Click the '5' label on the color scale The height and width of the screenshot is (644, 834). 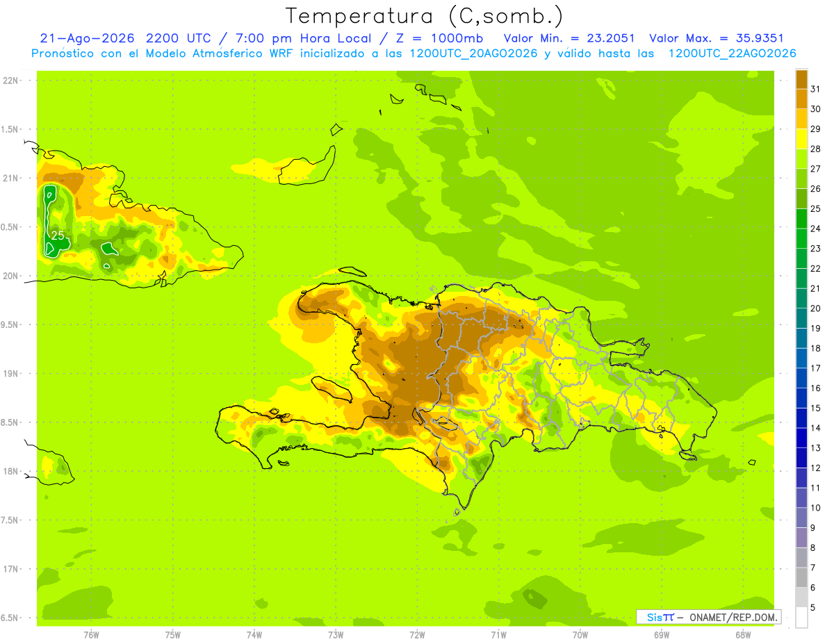(813, 607)
